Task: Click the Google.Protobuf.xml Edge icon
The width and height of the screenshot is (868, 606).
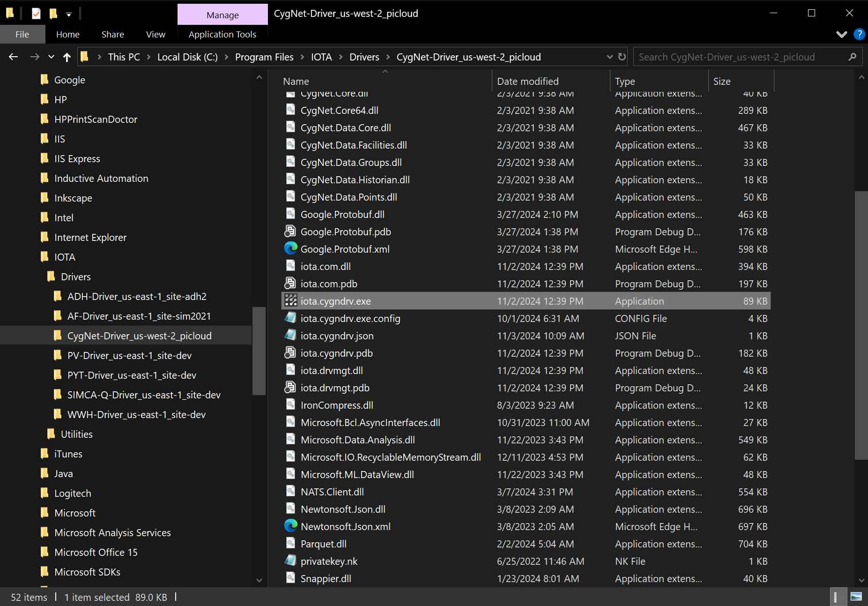Action: click(x=291, y=248)
